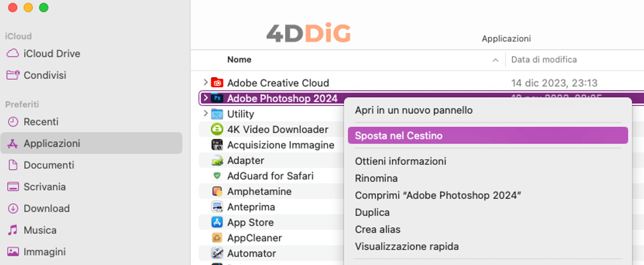Image resolution: width=644 pixels, height=265 pixels.
Task: Open Musica in sidebar
Action: [40, 230]
